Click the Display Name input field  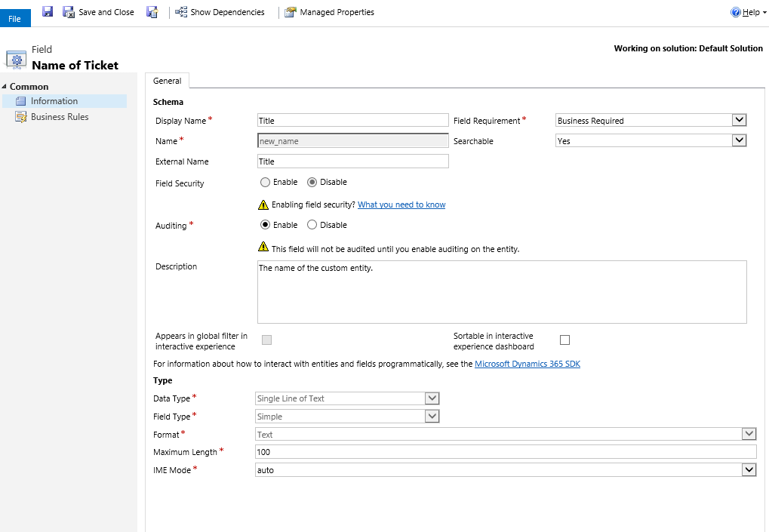click(353, 121)
